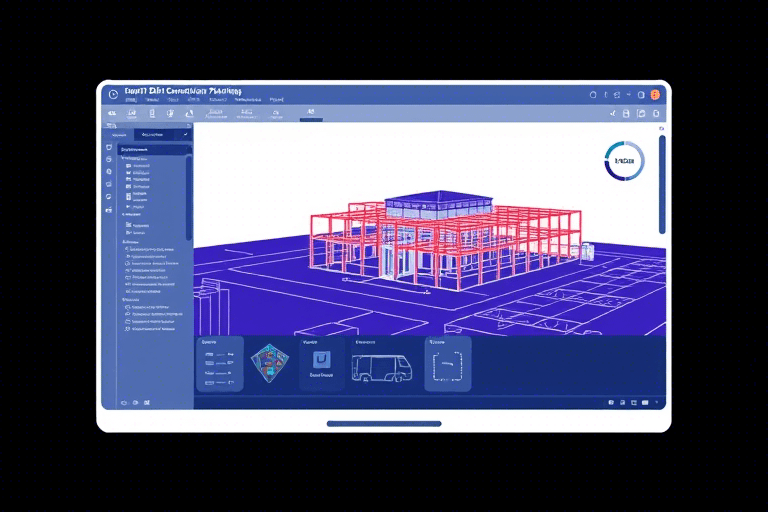Click the first tab in sidebar panel
The width and height of the screenshot is (768, 512).
click(x=118, y=134)
